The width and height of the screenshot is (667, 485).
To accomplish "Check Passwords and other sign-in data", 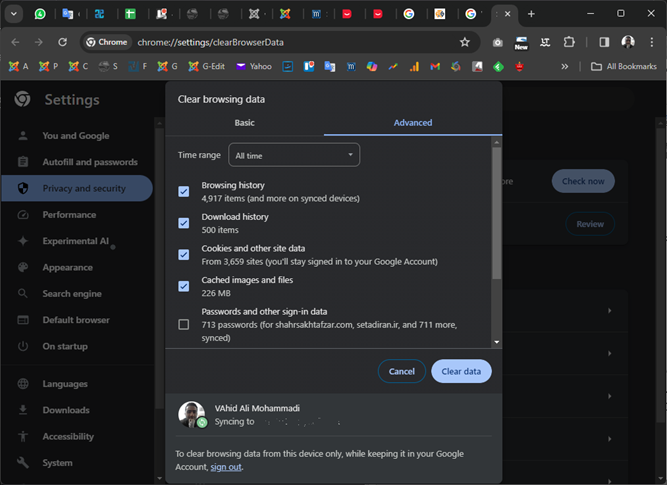I will point(184,325).
